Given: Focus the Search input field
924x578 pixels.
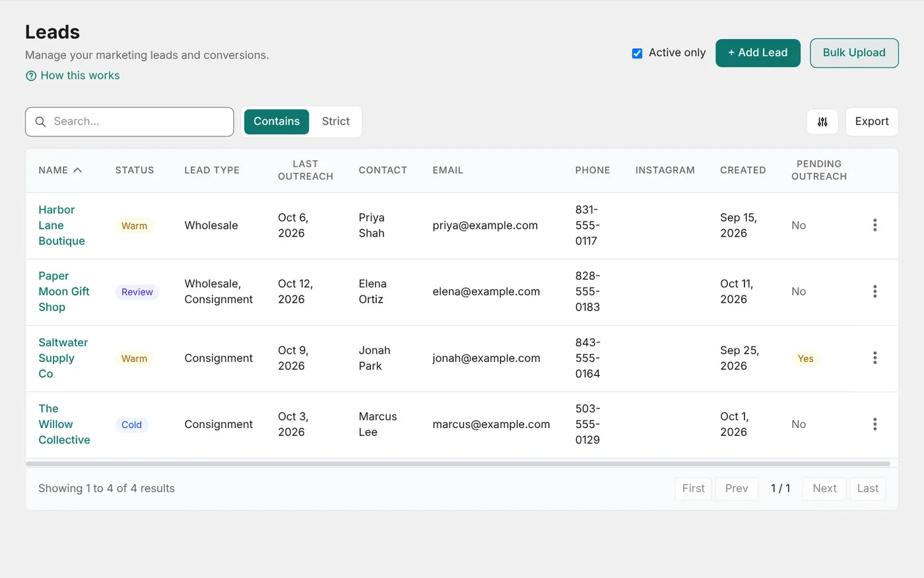Looking at the screenshot, I should tap(129, 122).
